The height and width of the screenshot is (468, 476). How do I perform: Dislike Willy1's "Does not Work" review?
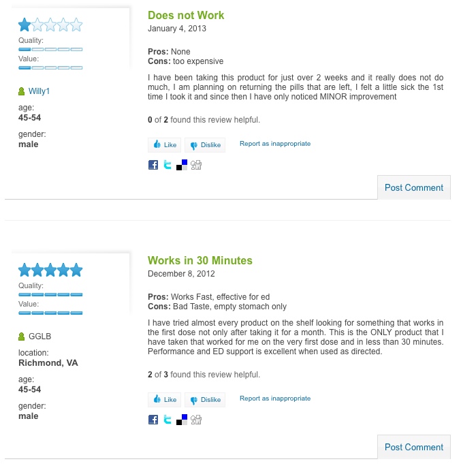pyautogui.click(x=205, y=145)
